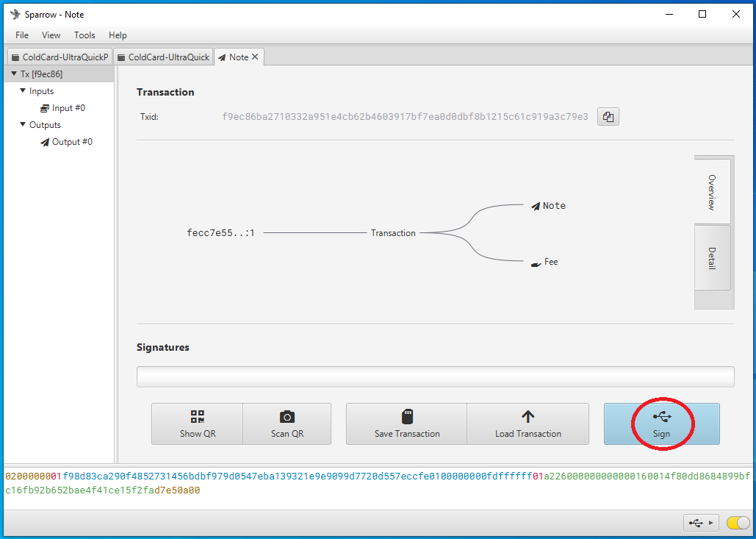Click the Txid hash value
The width and height of the screenshot is (756, 539).
click(x=405, y=117)
